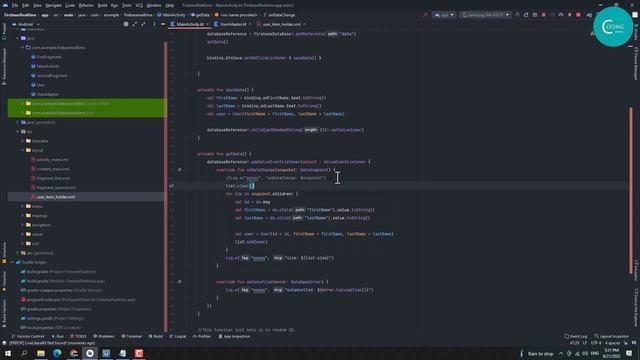Screen dimensions: 640x360
Task: Click the UTF-8 encoding status bar entry
Action: point(596,343)
